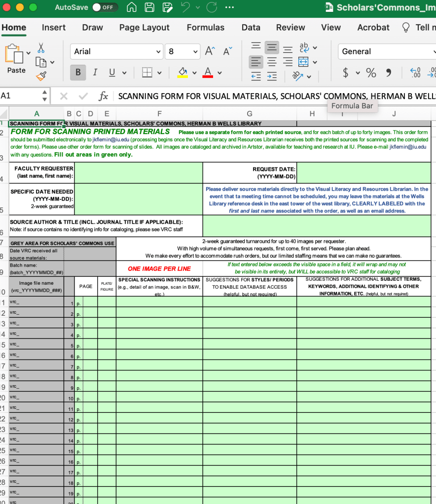Open the Formulas ribbon tab
The image size is (436, 504).
click(x=205, y=28)
